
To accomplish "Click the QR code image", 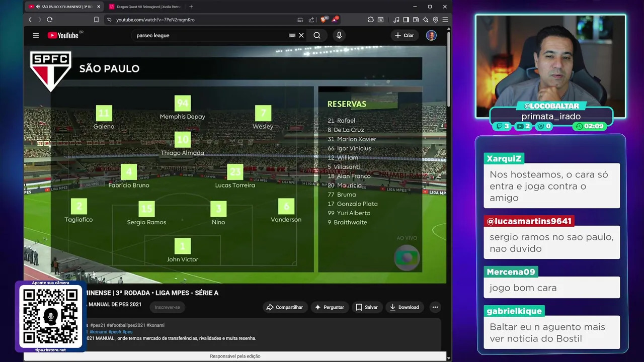I will [x=50, y=316].
